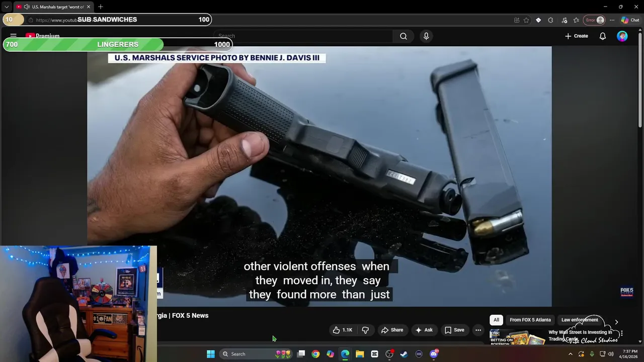
Task: Open YouTube notifications bell
Action: 603,36
